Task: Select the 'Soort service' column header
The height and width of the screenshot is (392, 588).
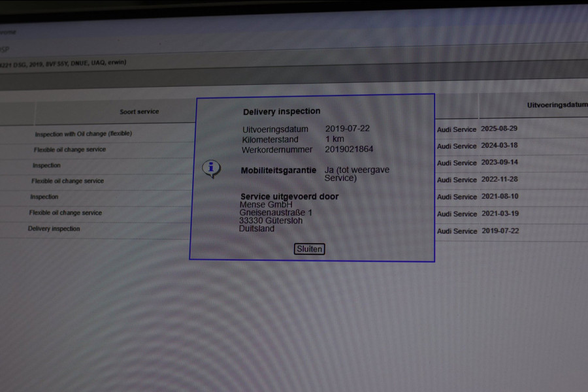Action: tap(139, 112)
